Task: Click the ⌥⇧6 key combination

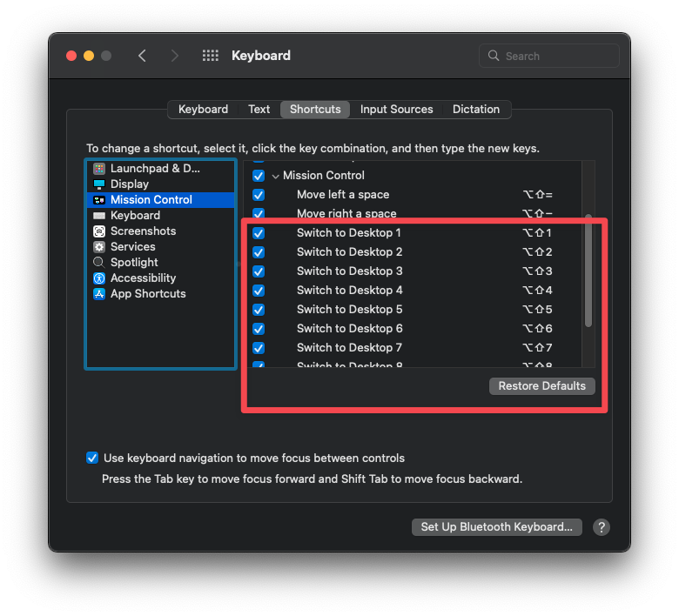Action: point(537,329)
